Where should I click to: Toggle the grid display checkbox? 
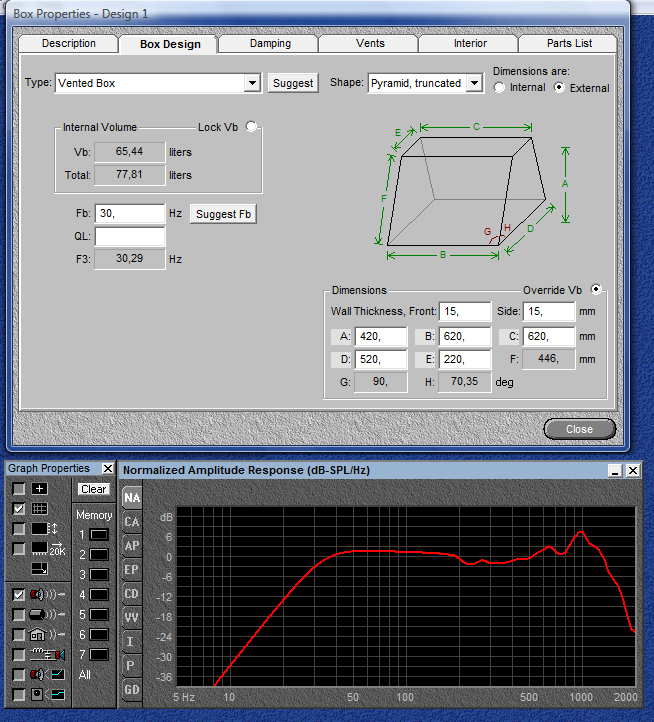coord(19,509)
